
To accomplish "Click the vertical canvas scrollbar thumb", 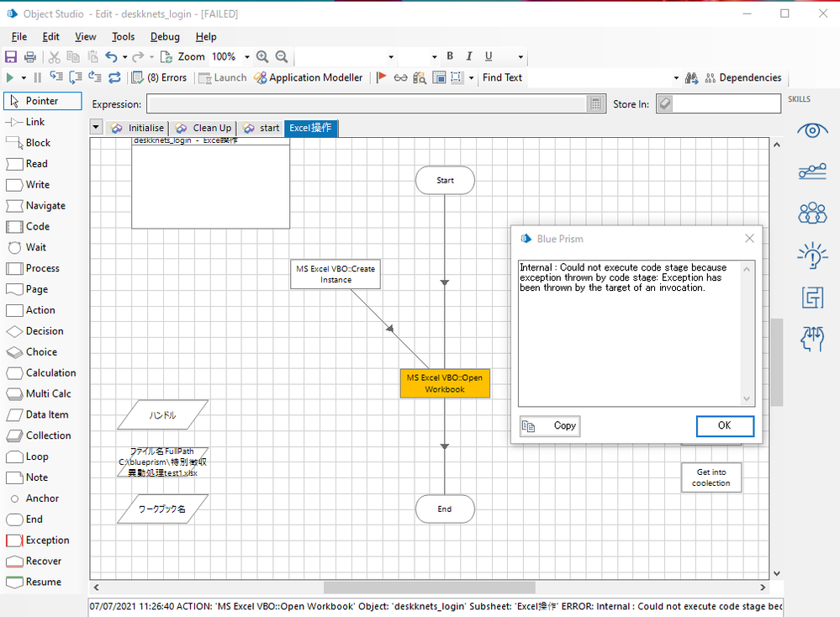I will 777,362.
